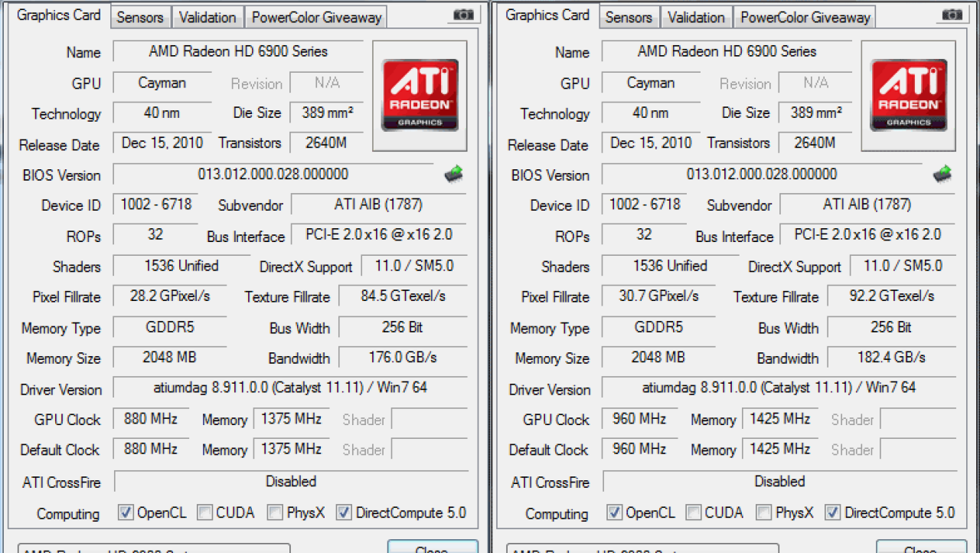
Task: Click the ATI Radeon logo in right window
Action: [x=908, y=95]
